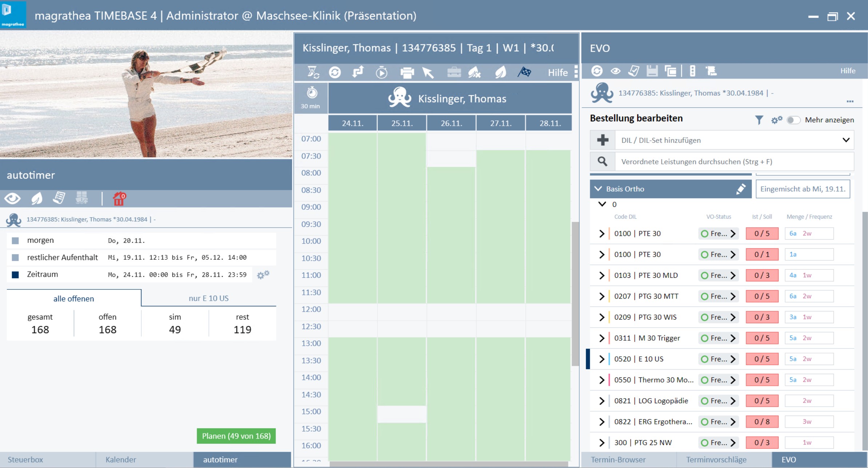The height and width of the screenshot is (468, 868).
Task: Expand the 0520 E 10 US row
Action: [602, 359]
